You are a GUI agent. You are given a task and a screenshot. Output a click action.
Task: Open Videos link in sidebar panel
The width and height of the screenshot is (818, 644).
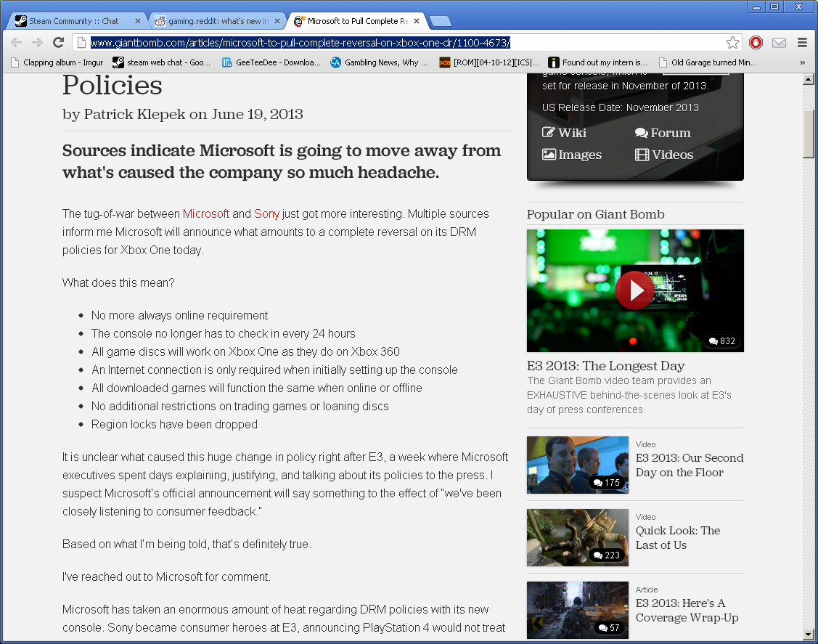(664, 155)
